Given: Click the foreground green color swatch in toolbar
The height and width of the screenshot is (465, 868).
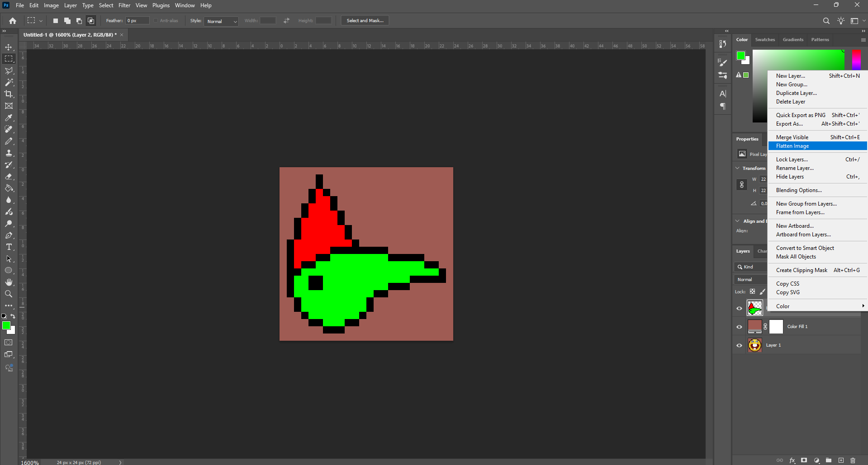Looking at the screenshot, I should pyautogui.click(x=6, y=325).
